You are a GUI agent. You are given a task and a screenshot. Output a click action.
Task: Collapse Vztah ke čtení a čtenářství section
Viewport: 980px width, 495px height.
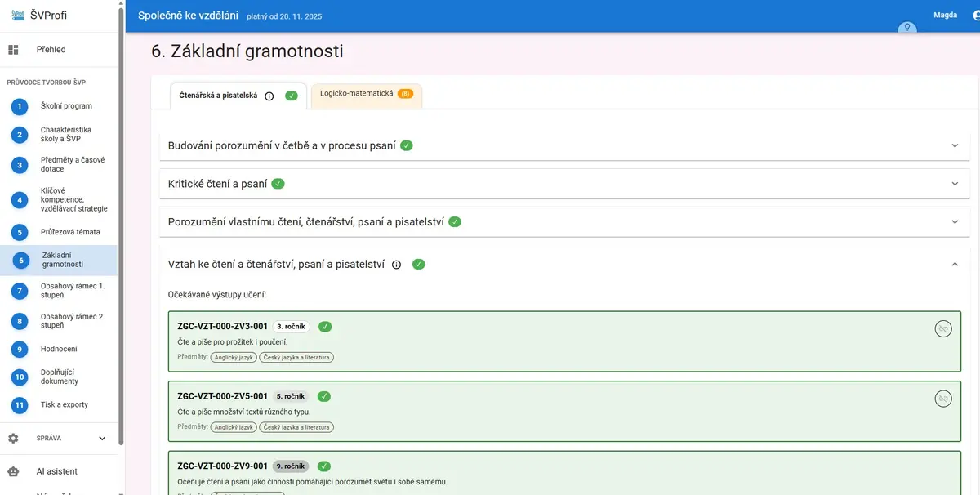click(x=955, y=264)
